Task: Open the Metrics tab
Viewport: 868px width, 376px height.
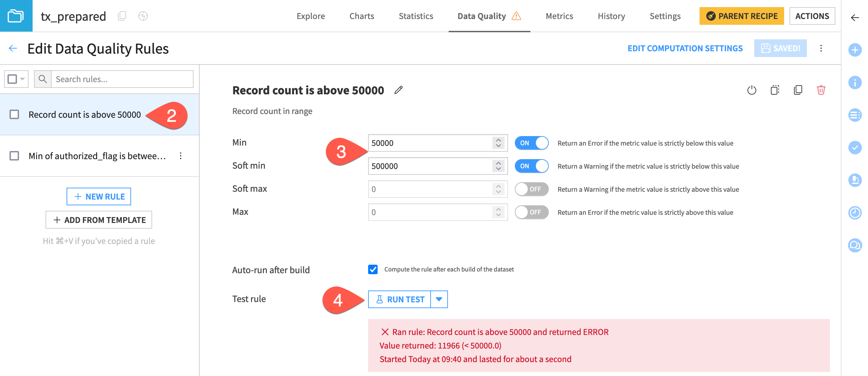Action: click(x=559, y=16)
